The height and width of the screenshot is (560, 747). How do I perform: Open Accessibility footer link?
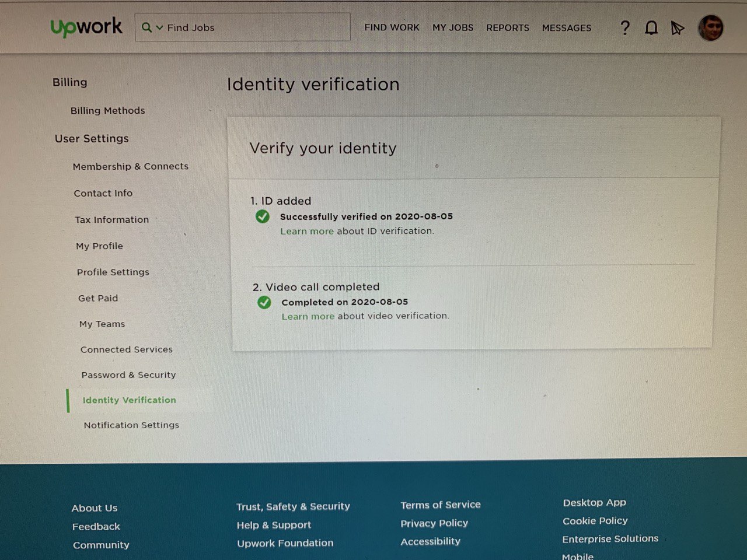pyautogui.click(x=430, y=541)
